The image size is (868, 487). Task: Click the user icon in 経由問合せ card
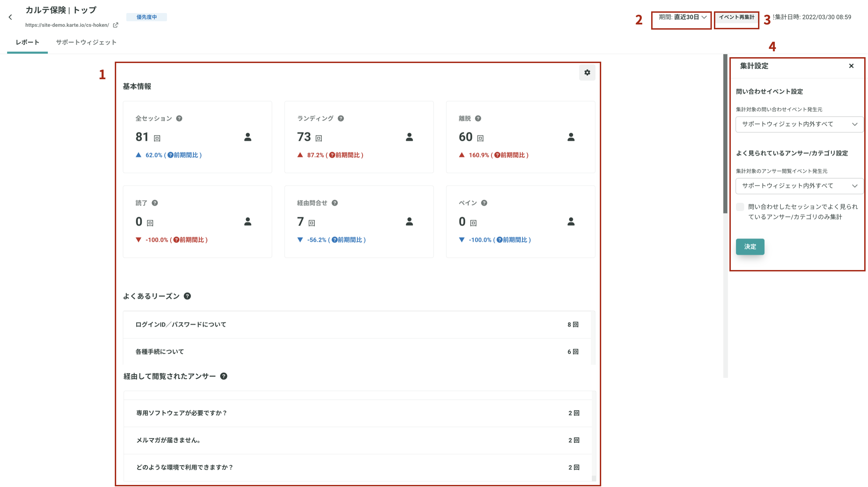tap(409, 221)
